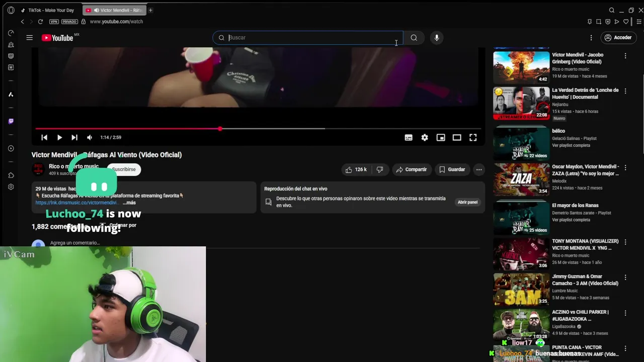644x362 pixels.
Task: Open the Aria AI sidebar icon
Action: 11,95
